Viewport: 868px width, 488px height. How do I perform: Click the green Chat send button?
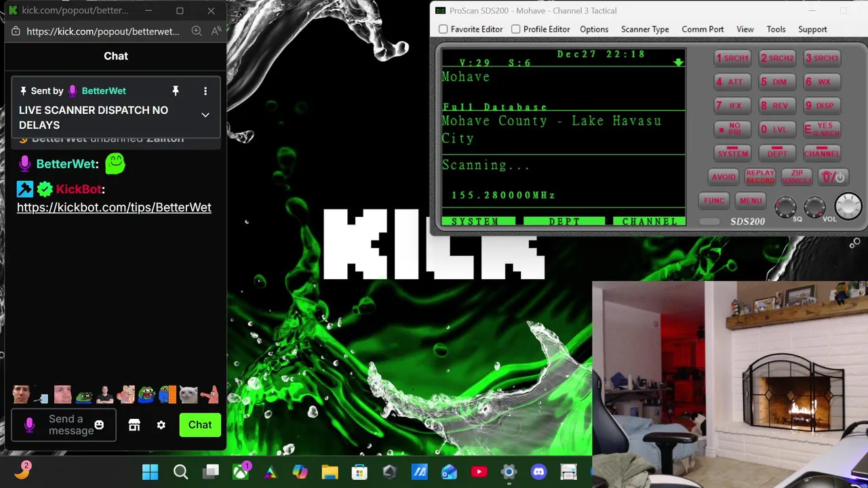coord(200,425)
